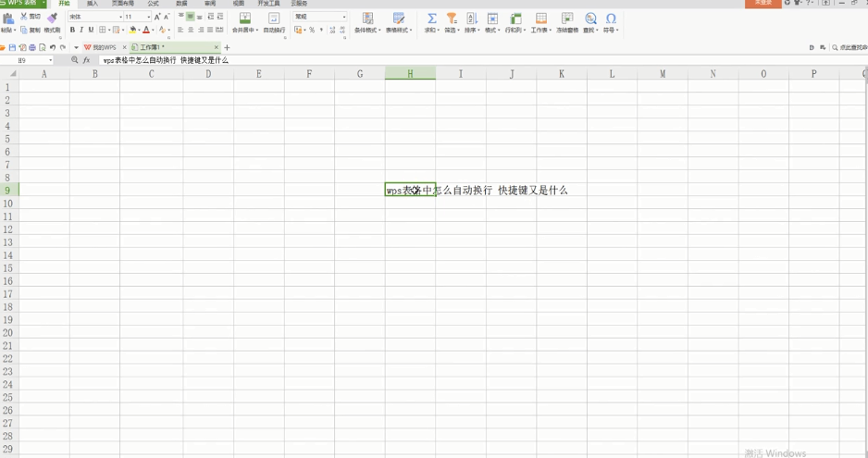Viewport: 868px width, 458px height.
Task: Click the decrease indent icon
Action: point(211,17)
